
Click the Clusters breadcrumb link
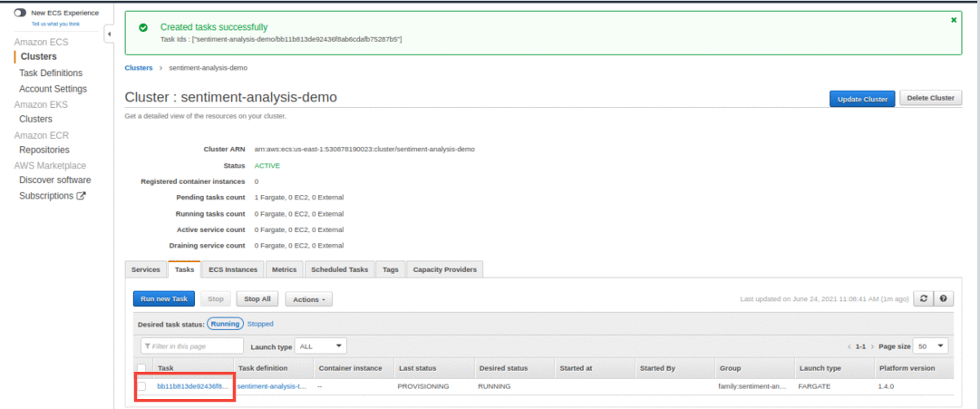(139, 67)
